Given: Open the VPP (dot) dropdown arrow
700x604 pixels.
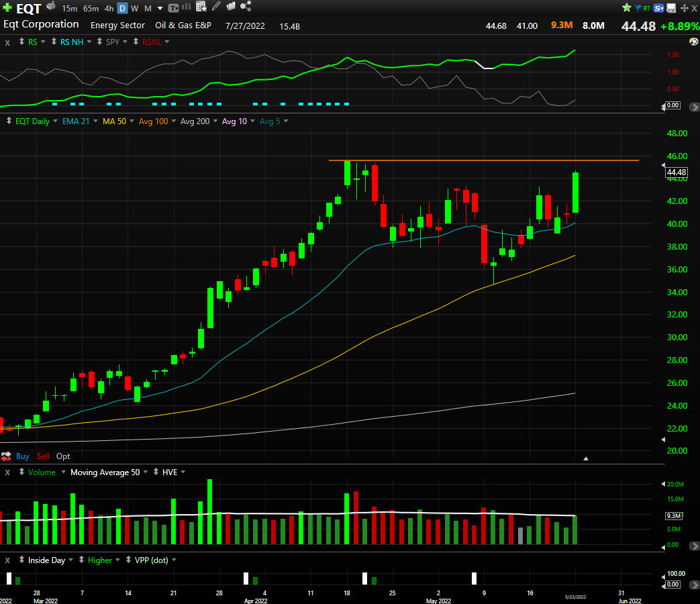Looking at the screenshot, I should click(x=174, y=560).
